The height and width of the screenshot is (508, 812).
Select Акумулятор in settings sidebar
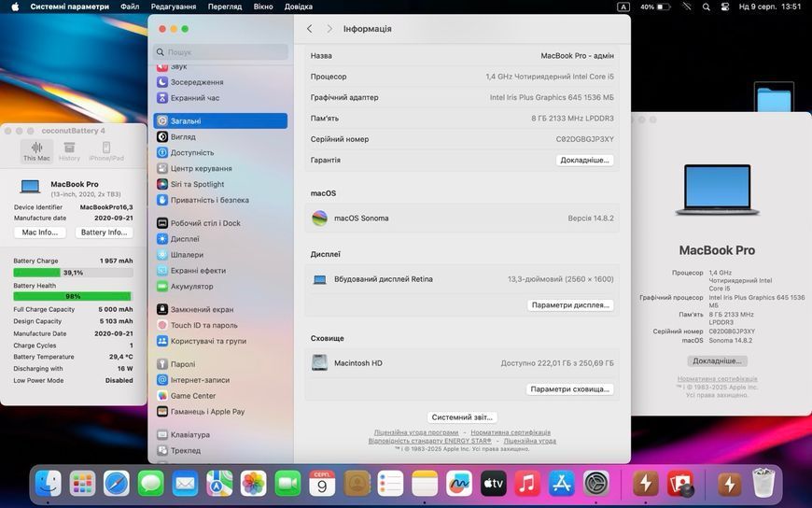pos(220,286)
